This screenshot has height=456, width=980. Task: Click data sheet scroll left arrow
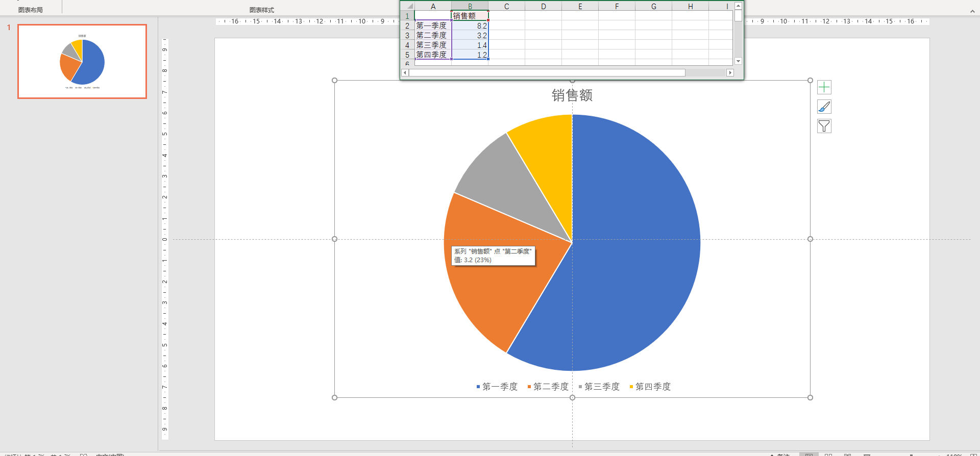(405, 73)
